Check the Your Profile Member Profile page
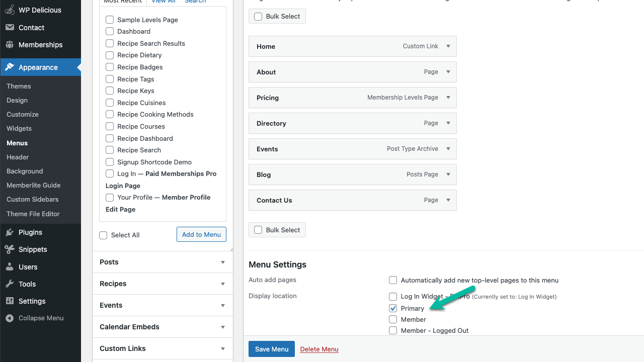 tap(110, 197)
